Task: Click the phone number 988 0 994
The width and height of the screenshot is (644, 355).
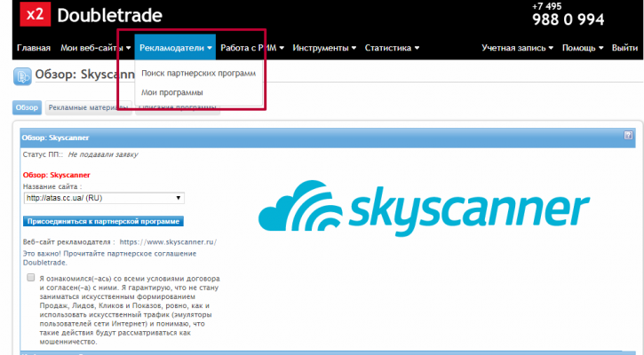Action: 568,20
